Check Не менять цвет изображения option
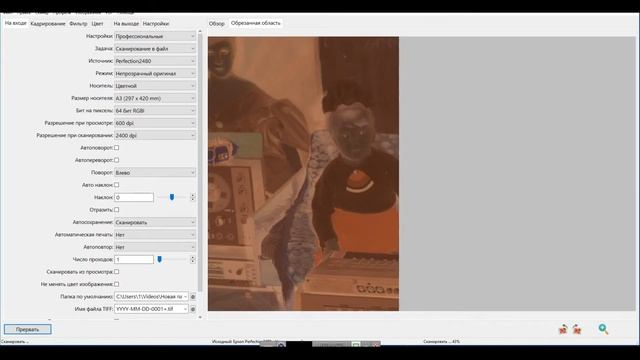Screen dimensions: 640x360 tap(116, 284)
